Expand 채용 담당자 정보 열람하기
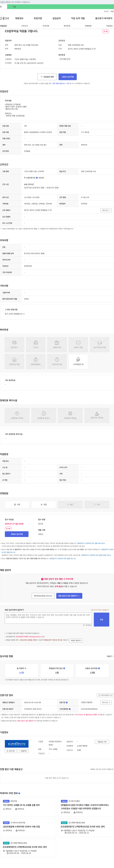Screen dimensions: 114x868 69,596
